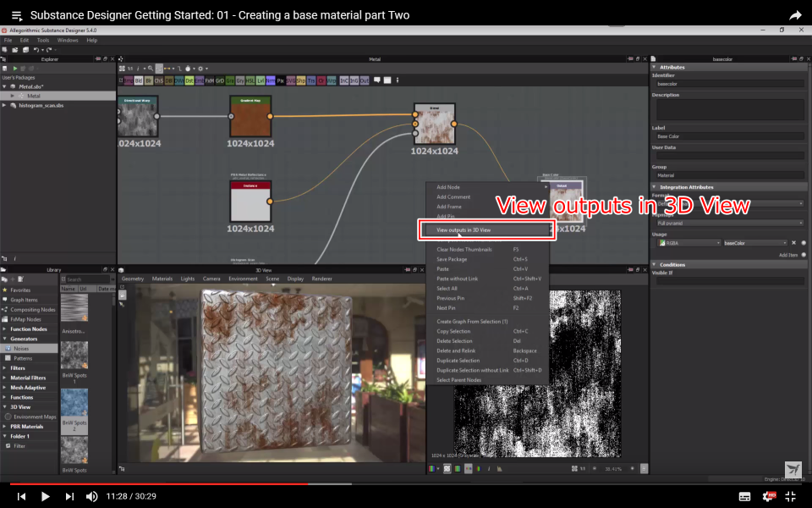Seek on the red video progress bar

159,484
